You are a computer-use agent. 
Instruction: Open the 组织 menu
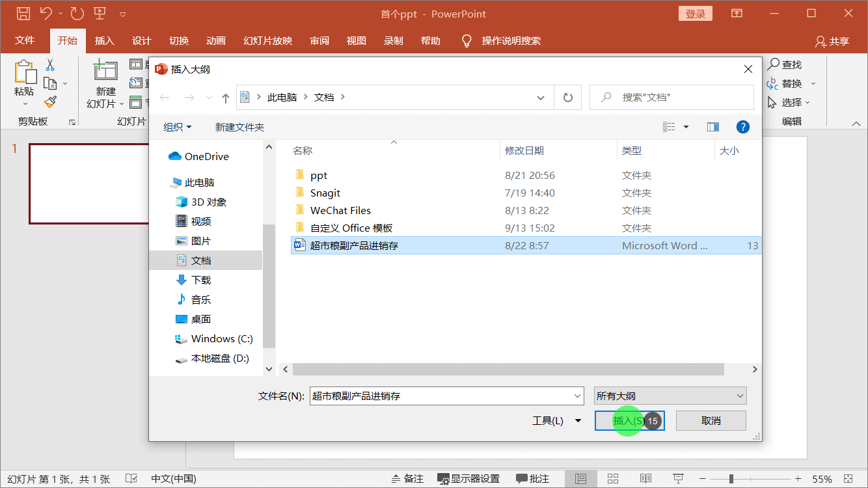click(178, 127)
